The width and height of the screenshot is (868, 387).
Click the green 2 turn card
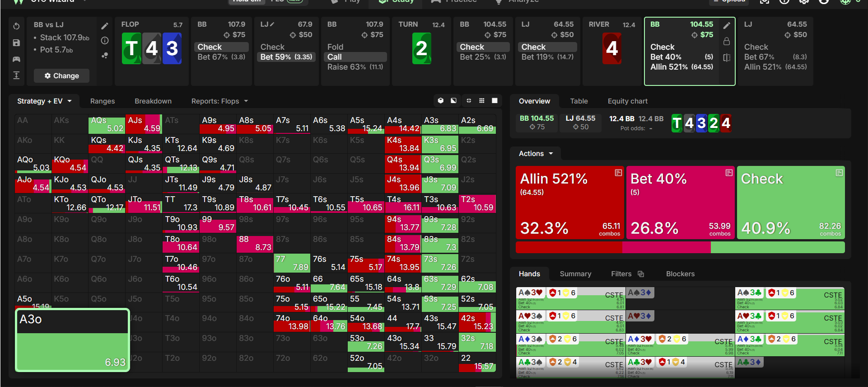421,48
